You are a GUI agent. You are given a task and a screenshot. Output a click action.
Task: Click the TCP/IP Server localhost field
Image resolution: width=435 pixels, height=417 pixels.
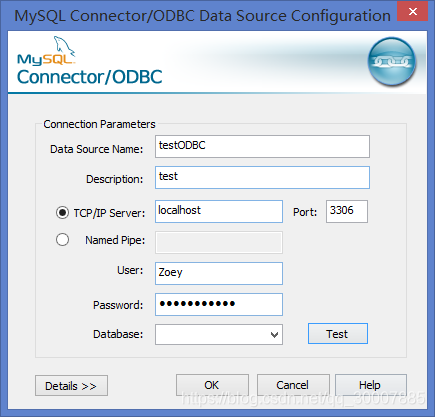219,211
